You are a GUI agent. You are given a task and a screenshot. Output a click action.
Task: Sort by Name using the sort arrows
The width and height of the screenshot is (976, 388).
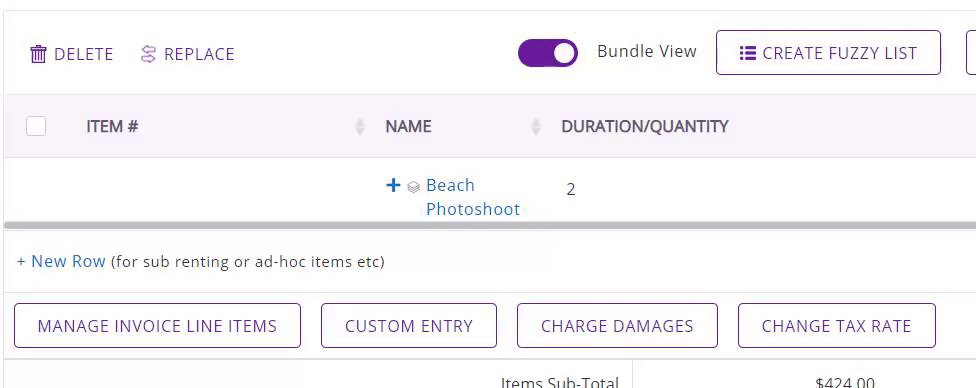(x=535, y=127)
